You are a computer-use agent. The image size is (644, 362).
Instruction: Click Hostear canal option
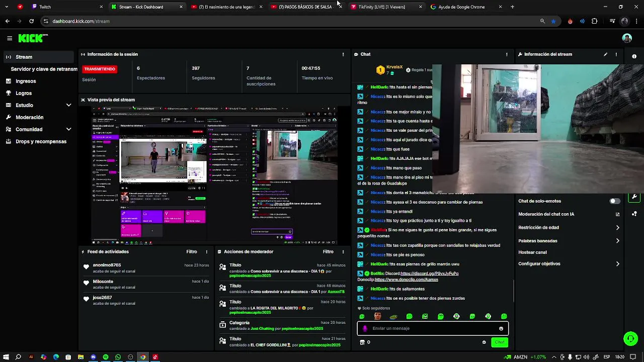pyautogui.click(x=532, y=252)
